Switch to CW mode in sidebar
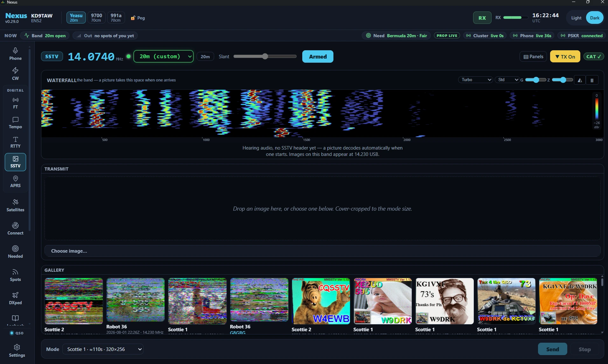 [15, 73]
